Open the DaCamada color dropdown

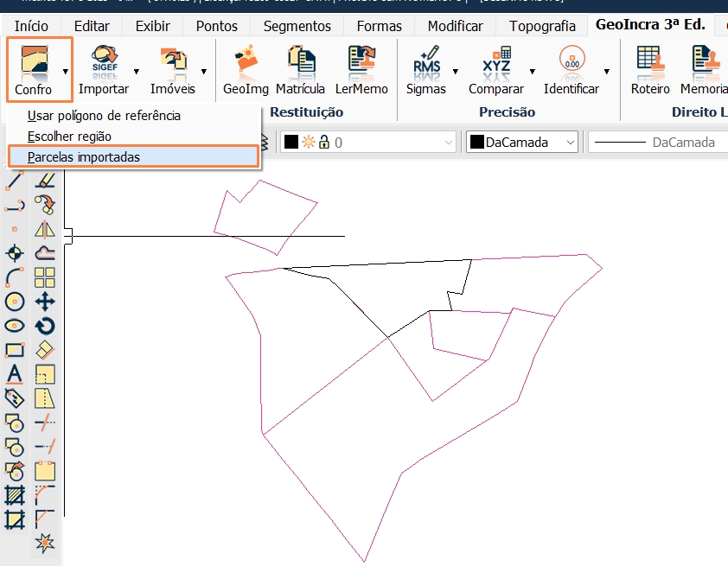coord(569,141)
